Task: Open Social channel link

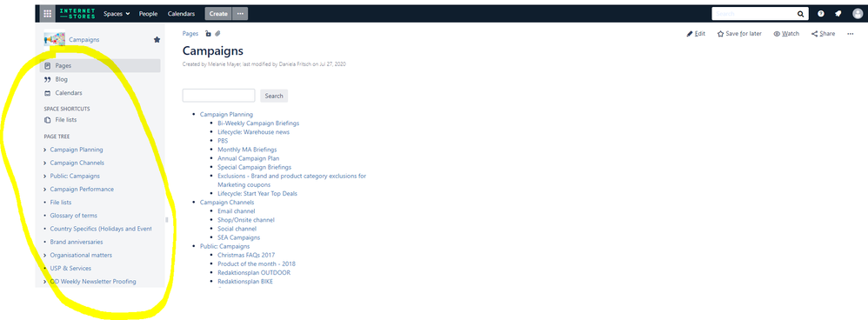Action: (x=237, y=229)
